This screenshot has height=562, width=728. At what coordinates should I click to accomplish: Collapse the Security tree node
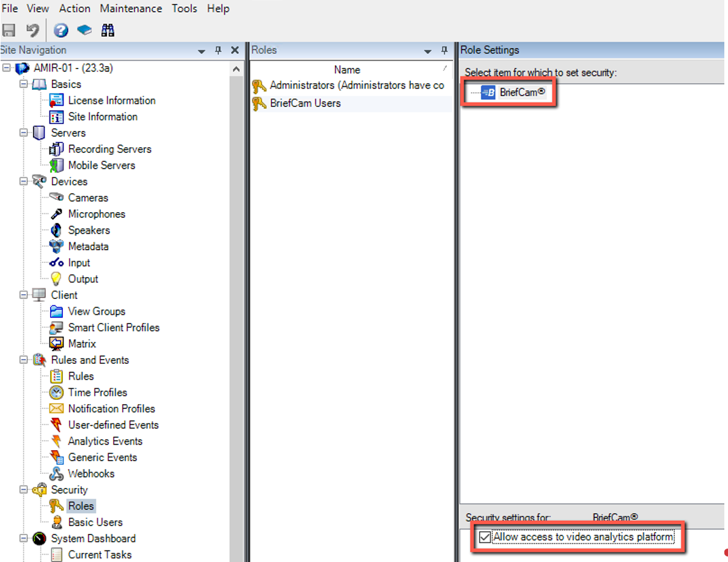tap(23, 490)
